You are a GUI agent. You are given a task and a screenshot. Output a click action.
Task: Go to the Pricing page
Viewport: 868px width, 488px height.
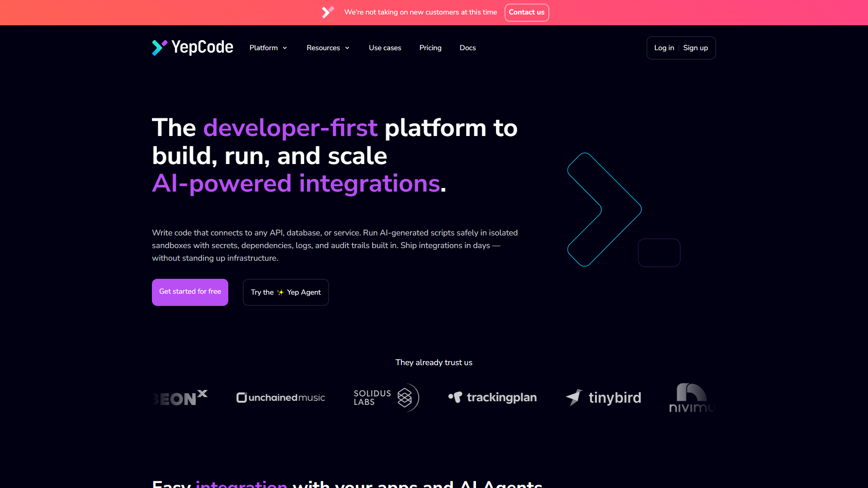click(430, 48)
